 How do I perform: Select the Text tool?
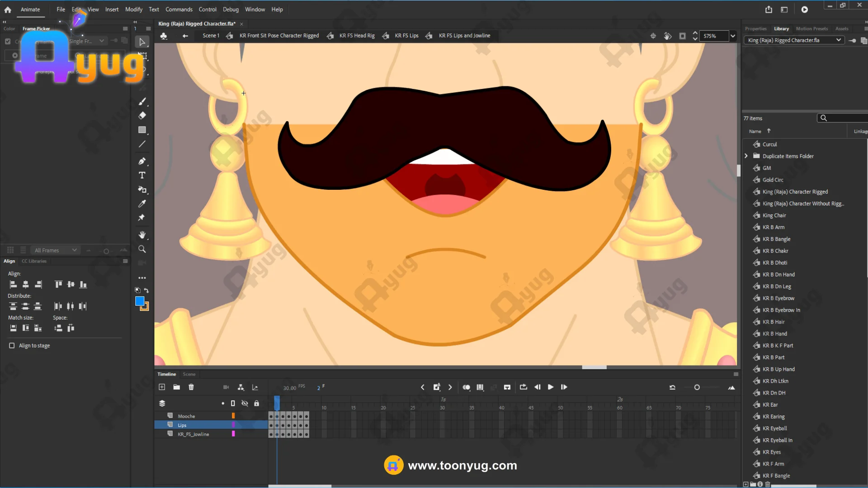click(x=142, y=175)
